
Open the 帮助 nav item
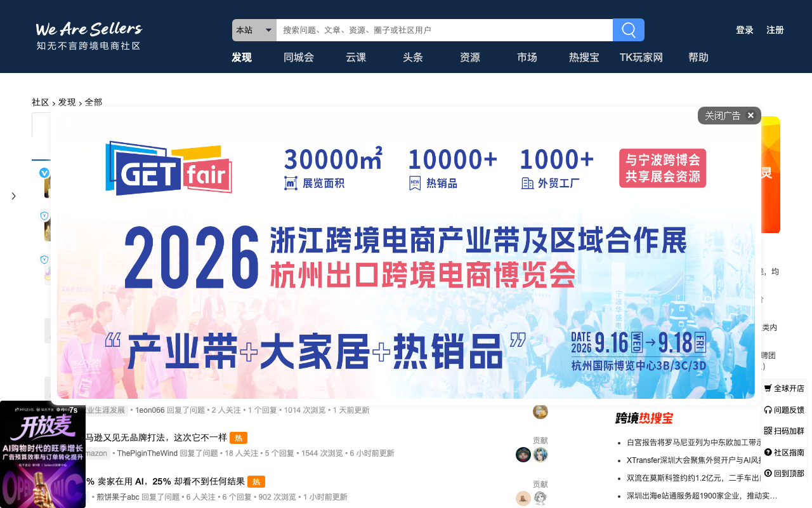pyautogui.click(x=698, y=57)
